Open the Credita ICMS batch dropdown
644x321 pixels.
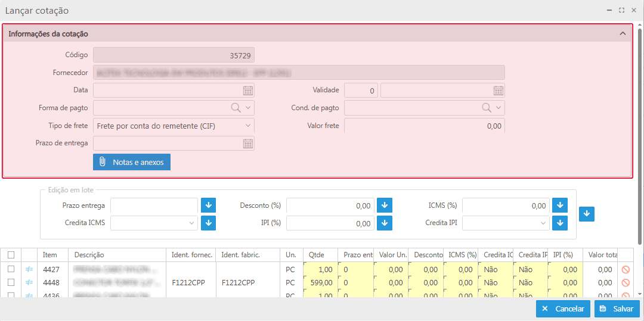pyautogui.click(x=154, y=223)
